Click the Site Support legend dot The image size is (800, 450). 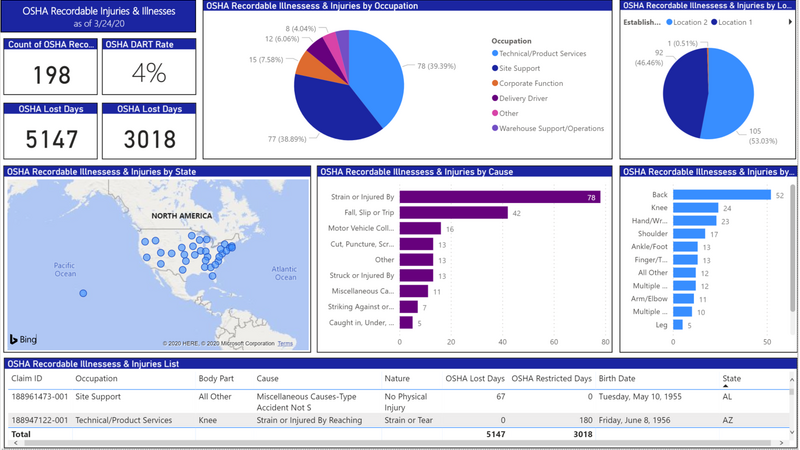click(495, 69)
